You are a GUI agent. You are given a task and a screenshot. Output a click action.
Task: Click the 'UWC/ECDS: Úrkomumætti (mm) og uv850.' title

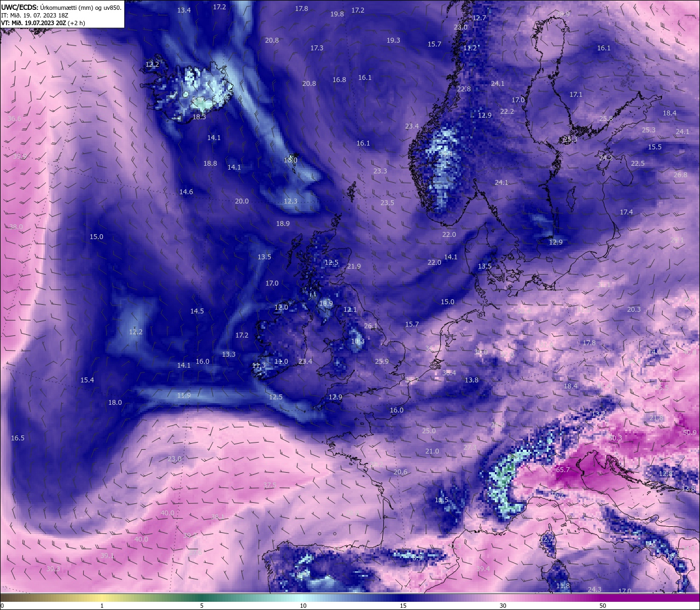[x=61, y=8]
